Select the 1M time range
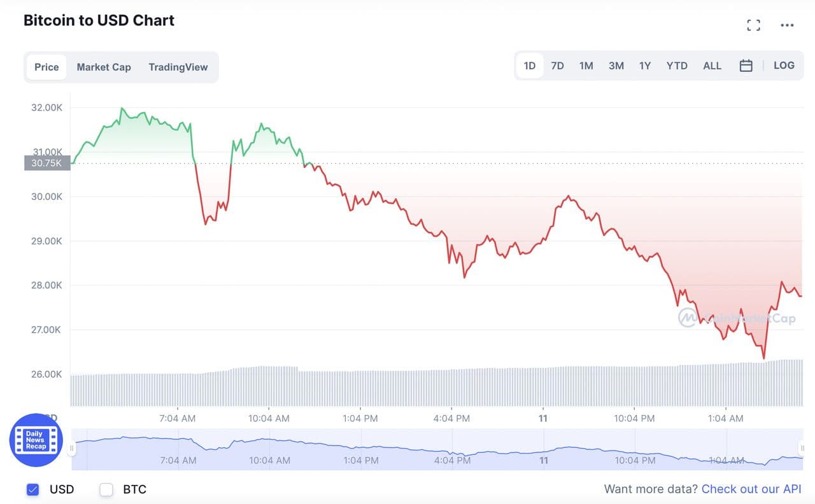Image resolution: width=815 pixels, height=504 pixels. tap(586, 66)
